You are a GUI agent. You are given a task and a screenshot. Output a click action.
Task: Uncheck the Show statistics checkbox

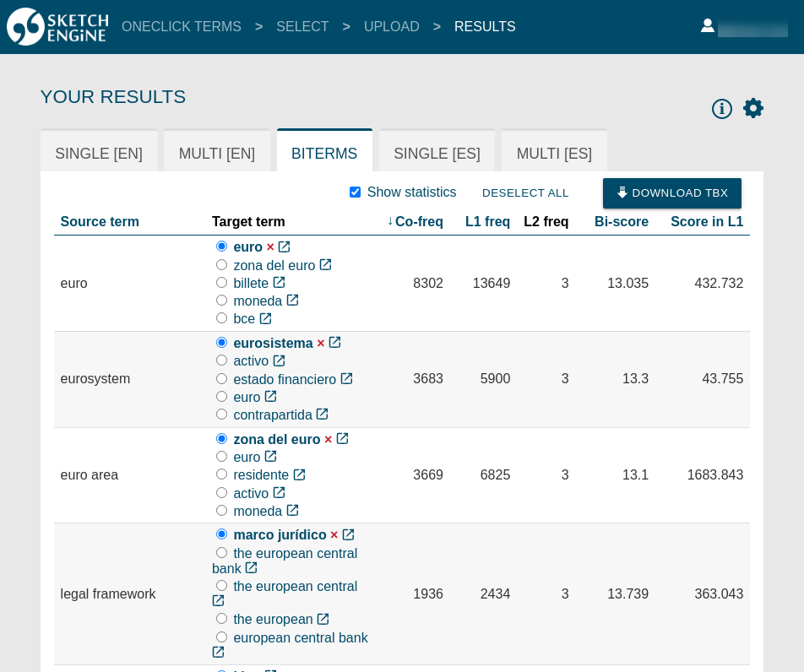(356, 192)
